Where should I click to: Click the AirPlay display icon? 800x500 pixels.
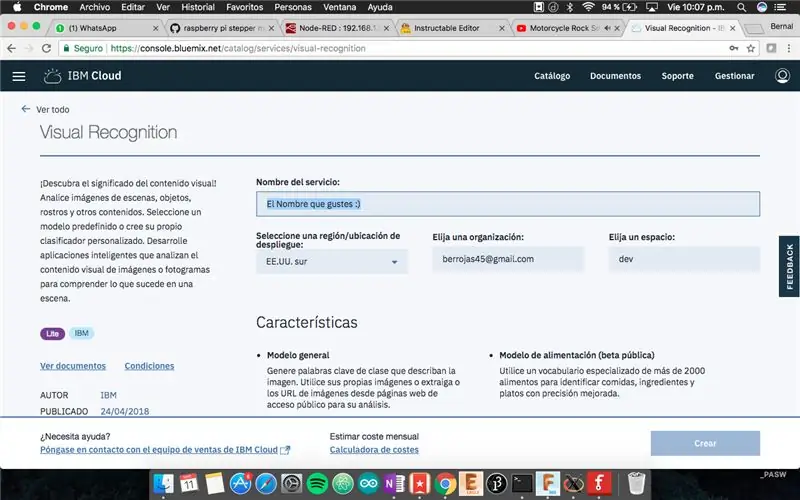[x=652, y=7]
